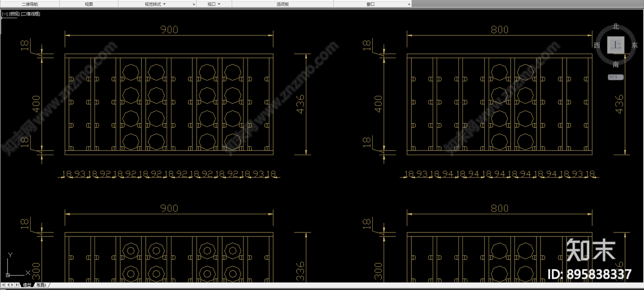This screenshot has height=290, width=644.
Task: Open the 视觉样式 panel dialog launcher arrow
Action: [194, 4]
